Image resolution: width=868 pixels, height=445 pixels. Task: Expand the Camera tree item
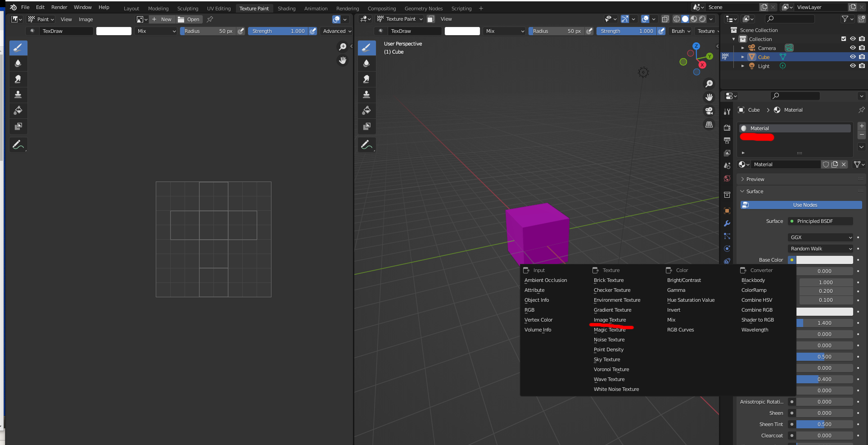tap(743, 48)
